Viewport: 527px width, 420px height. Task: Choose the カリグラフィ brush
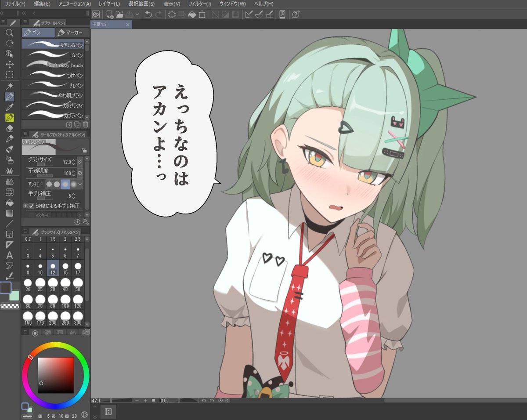(x=53, y=105)
